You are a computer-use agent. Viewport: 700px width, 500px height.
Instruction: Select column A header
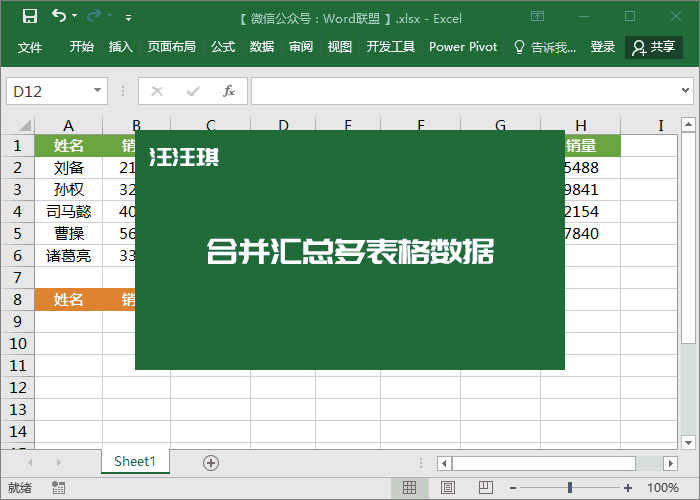(68, 125)
